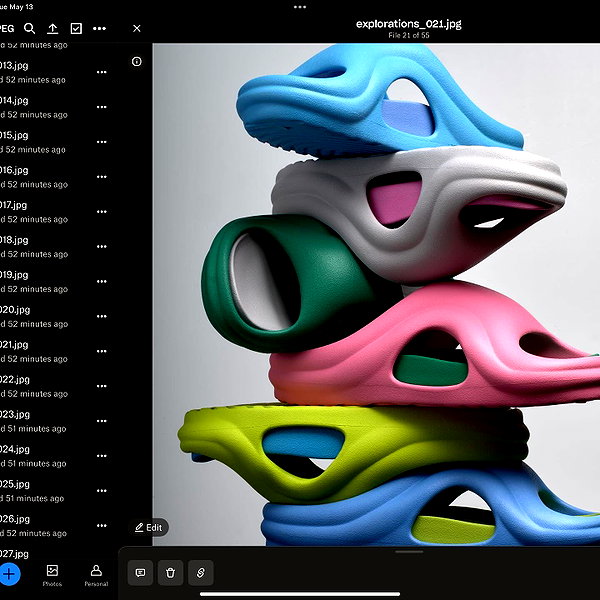Close the file preview with X

coord(137,28)
